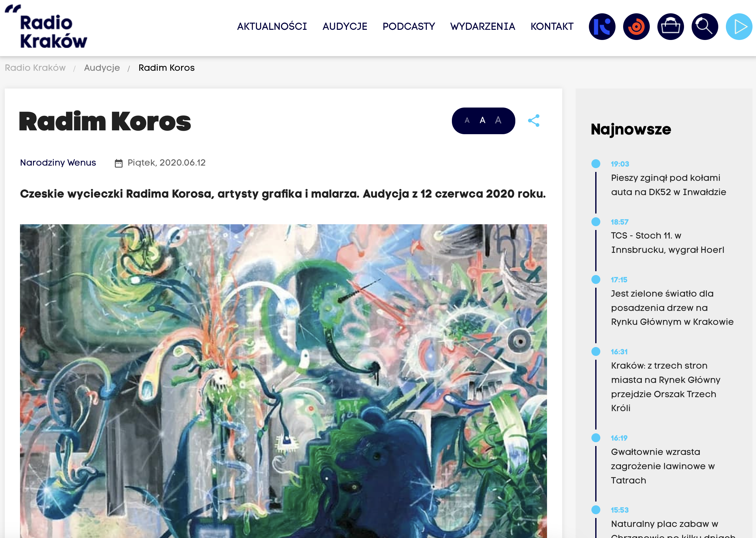756x538 pixels.
Task: Go to the Podcasty section
Action: [409, 27]
